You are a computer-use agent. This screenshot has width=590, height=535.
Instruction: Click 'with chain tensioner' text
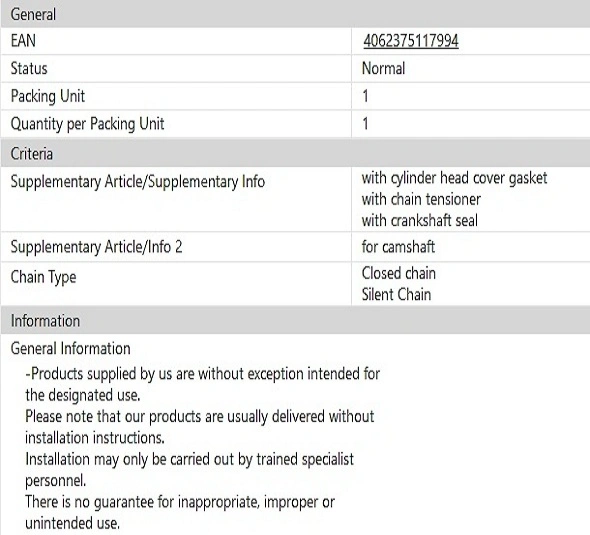421,199
